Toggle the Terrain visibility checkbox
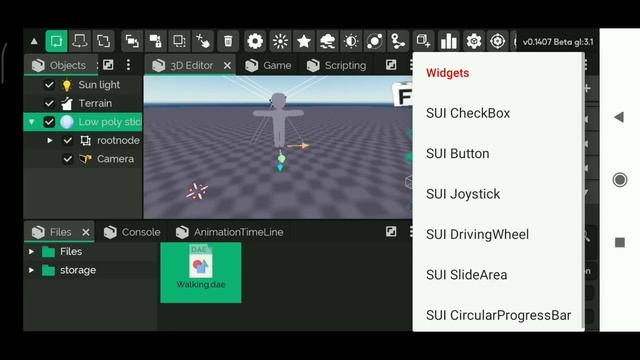 [x=49, y=103]
